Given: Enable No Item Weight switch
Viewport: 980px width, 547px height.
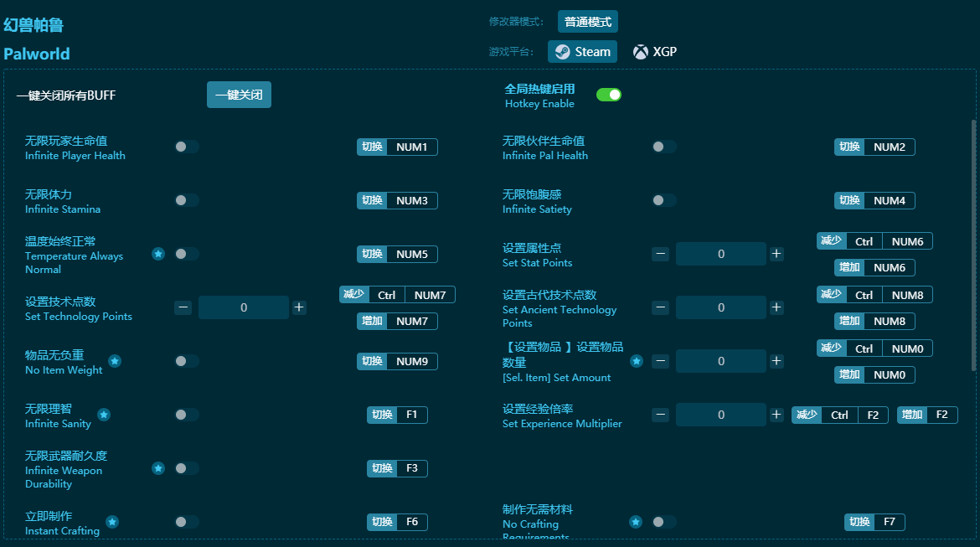Looking at the screenshot, I should (x=186, y=361).
